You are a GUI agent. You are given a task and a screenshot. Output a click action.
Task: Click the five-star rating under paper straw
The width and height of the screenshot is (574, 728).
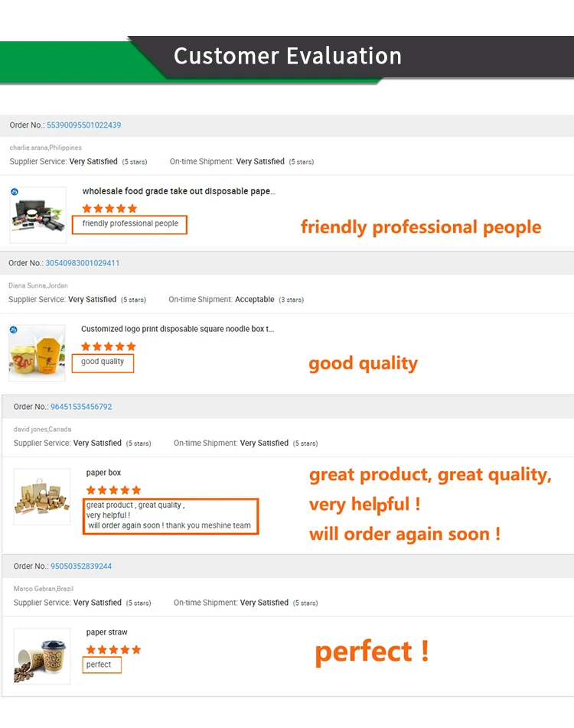(x=113, y=650)
